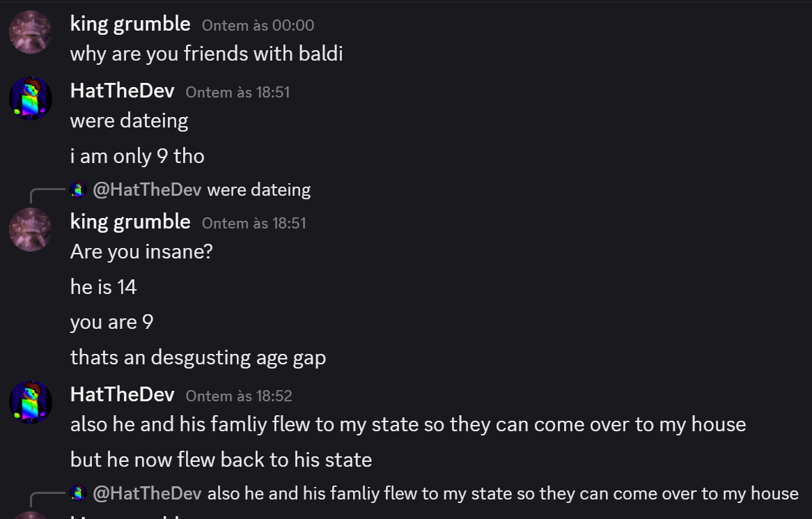Click king grumble's avatar beside 'Are you insane?'
This screenshot has height=519, width=812.
(x=30, y=229)
